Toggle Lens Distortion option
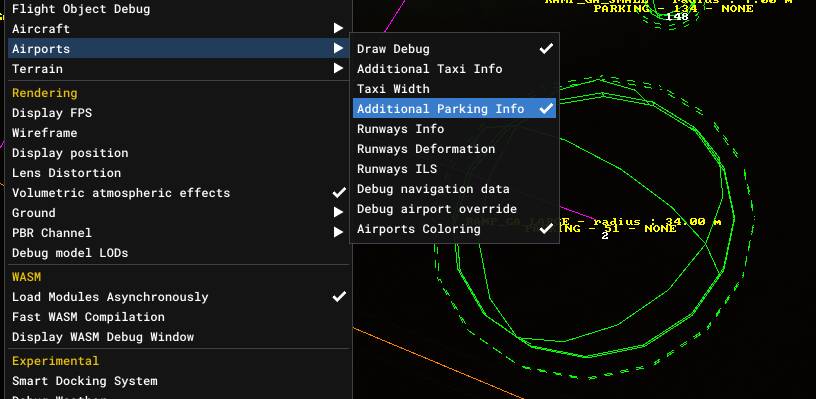The image size is (816, 399). click(x=178, y=173)
